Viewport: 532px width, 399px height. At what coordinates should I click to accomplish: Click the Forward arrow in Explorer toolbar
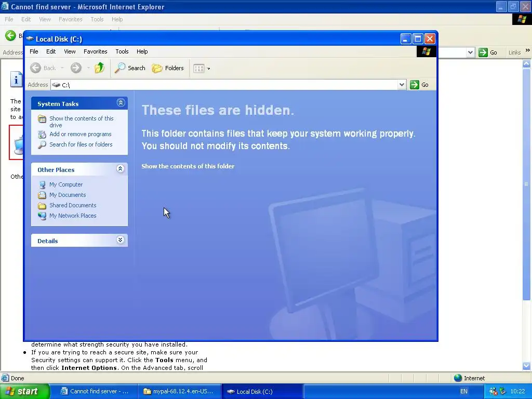click(76, 68)
